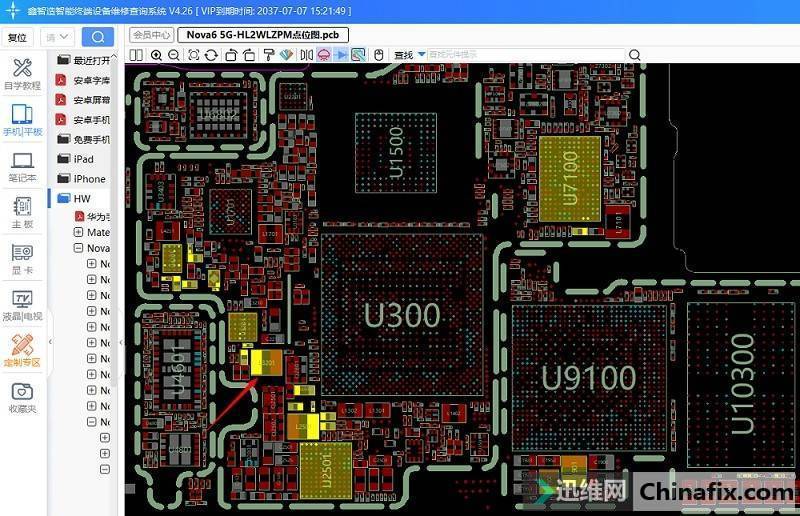
Task: Collapse the Nova tree node
Action: 78,248
